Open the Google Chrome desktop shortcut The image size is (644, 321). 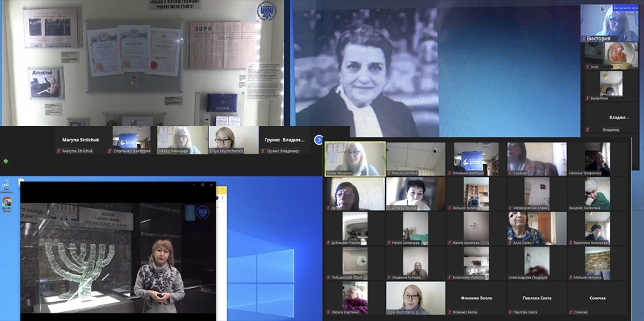click(x=7, y=202)
